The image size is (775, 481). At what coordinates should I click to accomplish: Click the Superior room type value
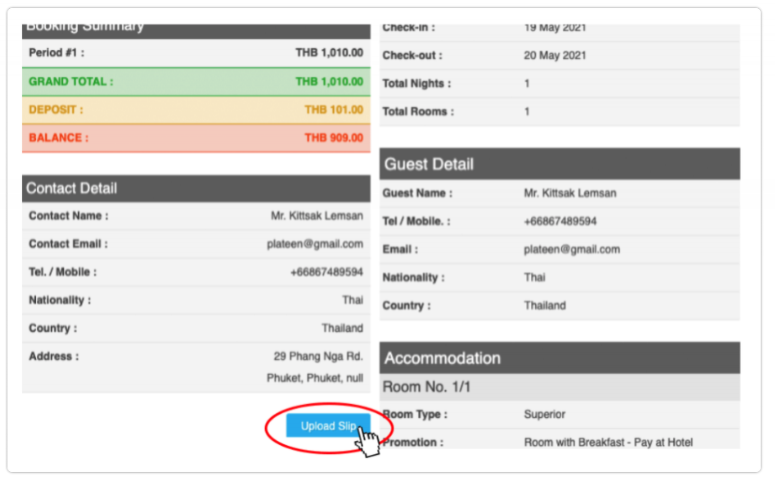tap(545, 414)
